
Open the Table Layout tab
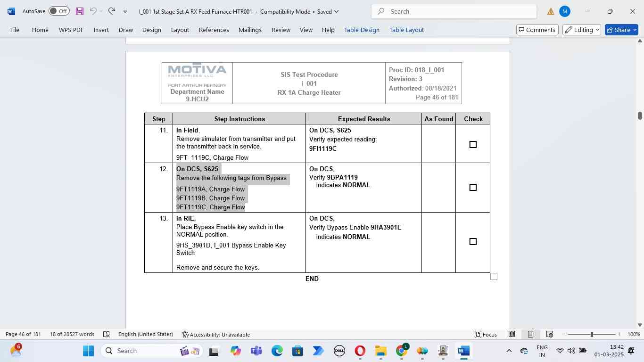[406, 30]
